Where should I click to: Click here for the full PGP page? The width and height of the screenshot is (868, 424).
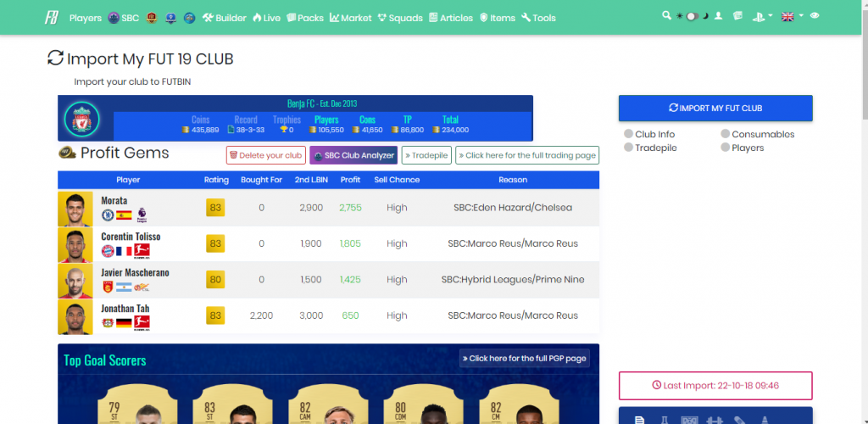524,358
